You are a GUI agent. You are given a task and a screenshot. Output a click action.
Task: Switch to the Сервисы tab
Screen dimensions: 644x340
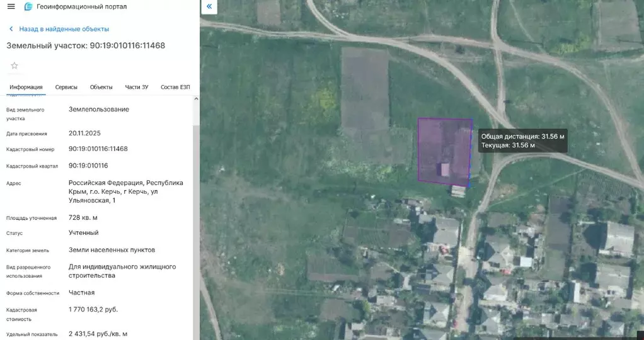click(x=66, y=87)
